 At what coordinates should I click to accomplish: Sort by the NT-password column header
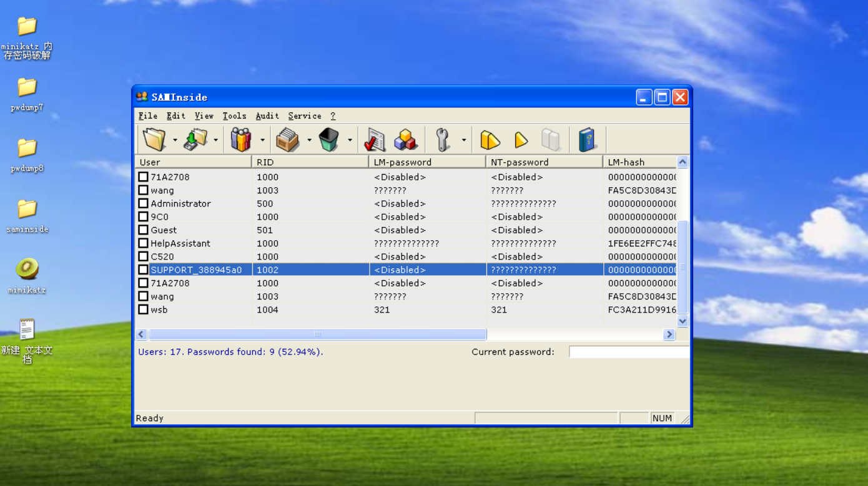pos(543,162)
